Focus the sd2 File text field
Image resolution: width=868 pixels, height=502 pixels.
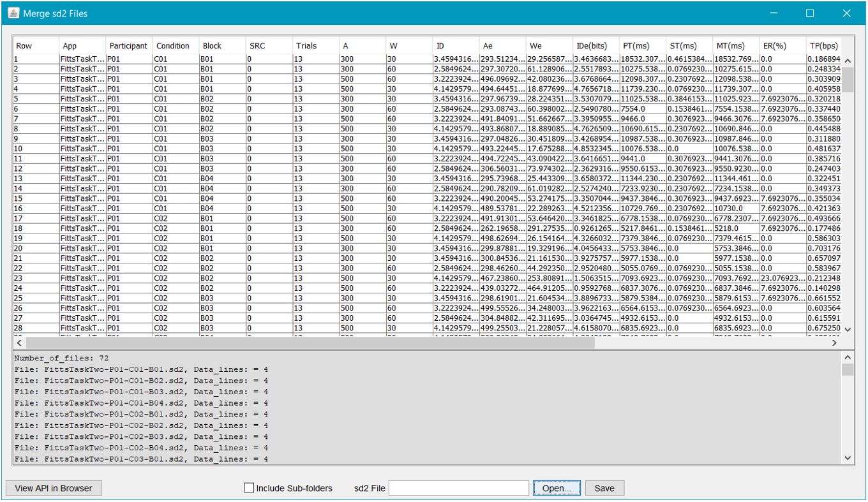tap(460, 488)
